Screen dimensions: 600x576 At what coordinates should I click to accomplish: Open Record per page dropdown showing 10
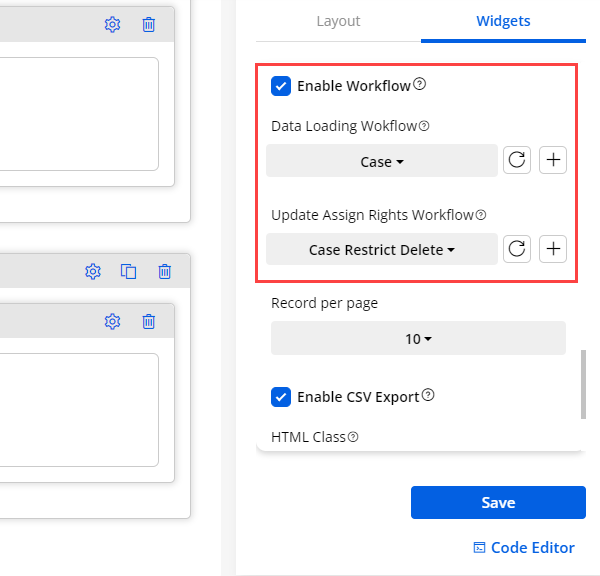tap(418, 339)
